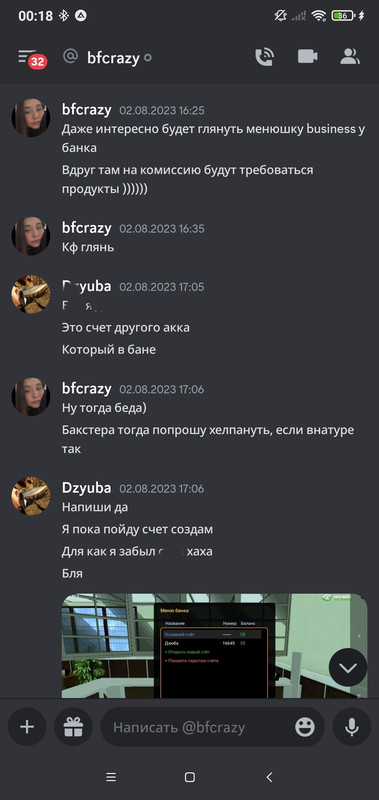Show the member list icon
Image resolution: width=379 pixels, height=800 pixels.
pyautogui.click(x=350, y=57)
